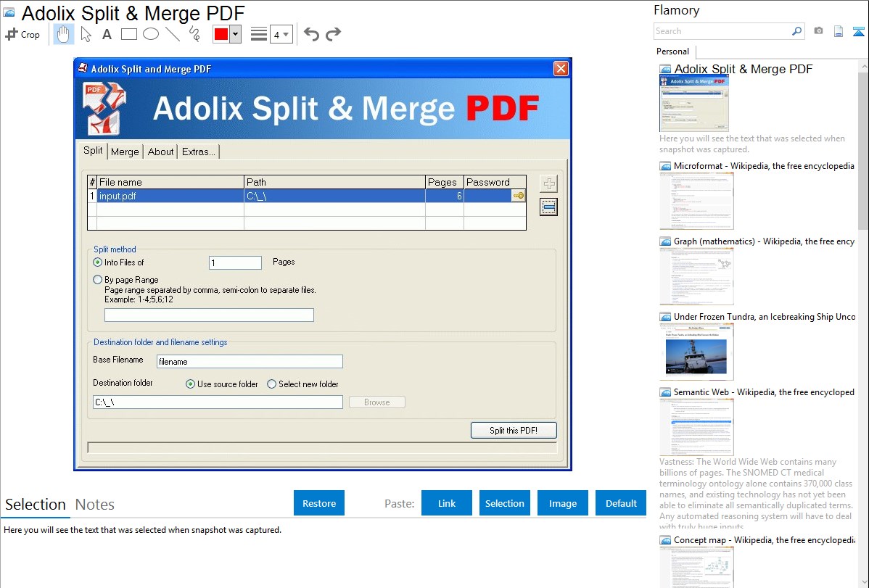Click the Pages column header
Image resolution: width=869 pixels, height=588 pixels.
pos(444,182)
